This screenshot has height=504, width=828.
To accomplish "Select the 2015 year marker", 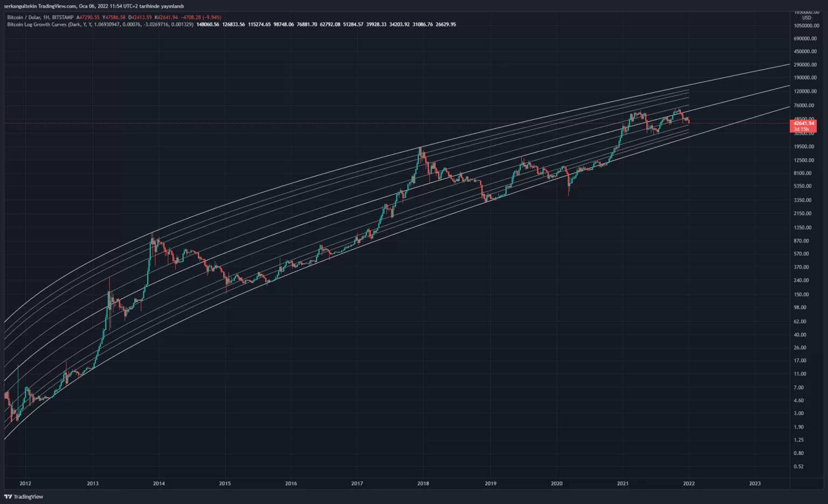I will point(225,484).
